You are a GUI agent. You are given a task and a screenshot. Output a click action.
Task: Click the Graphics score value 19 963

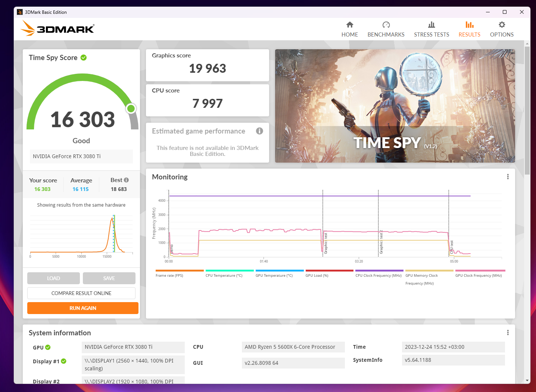point(208,69)
